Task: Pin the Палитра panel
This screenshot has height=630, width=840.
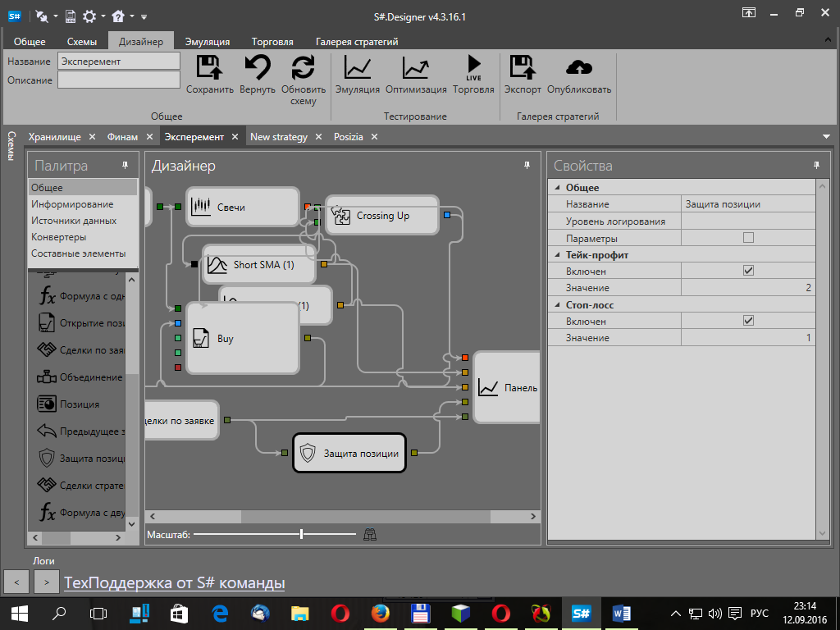Action: click(x=126, y=166)
